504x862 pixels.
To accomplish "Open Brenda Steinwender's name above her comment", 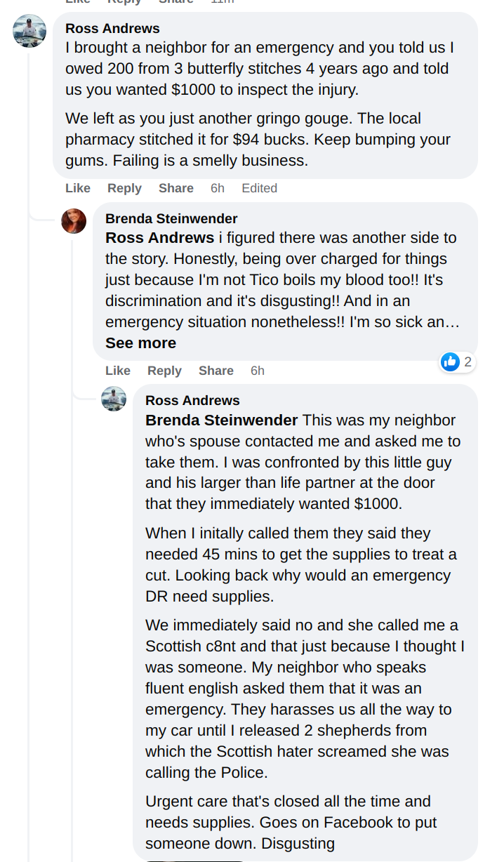I will pos(171,219).
